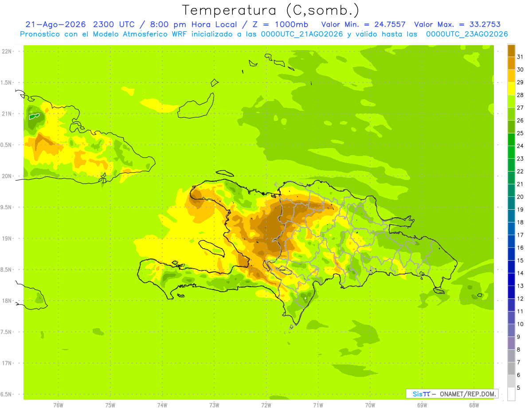532x411 pixels.
Task: Click the "0000UTC_23AGO2026" valid-until text
Action: click(467, 34)
